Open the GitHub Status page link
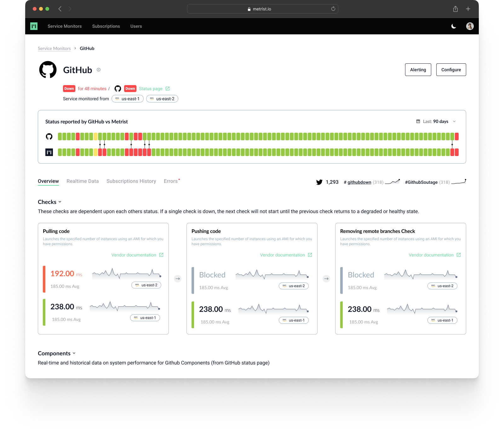The image size is (504, 435). 151,89
